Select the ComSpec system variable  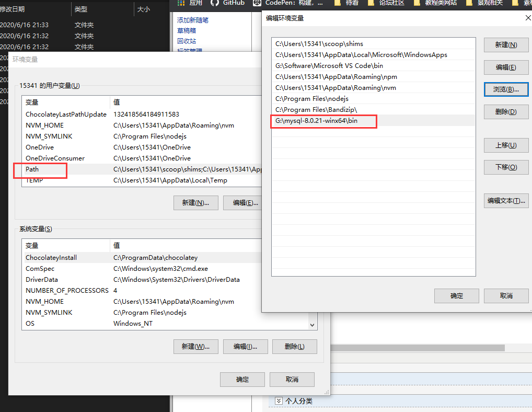click(143, 268)
